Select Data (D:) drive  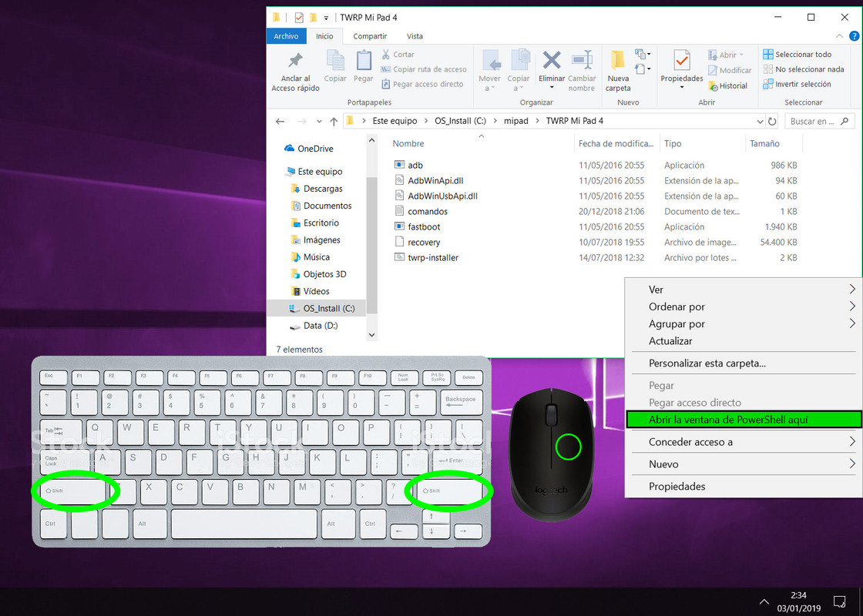[314, 326]
